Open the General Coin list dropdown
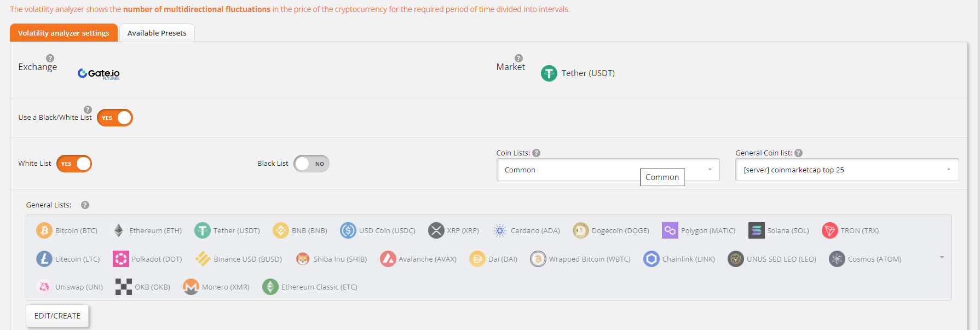The height and width of the screenshot is (330, 980). (x=847, y=170)
